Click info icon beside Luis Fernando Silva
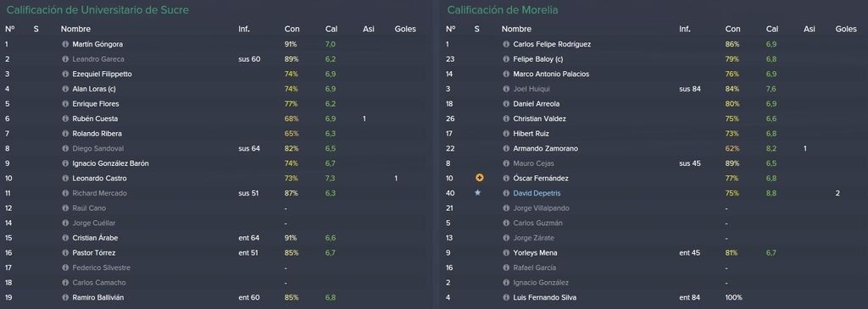This screenshot has width=868, height=309. [506, 298]
